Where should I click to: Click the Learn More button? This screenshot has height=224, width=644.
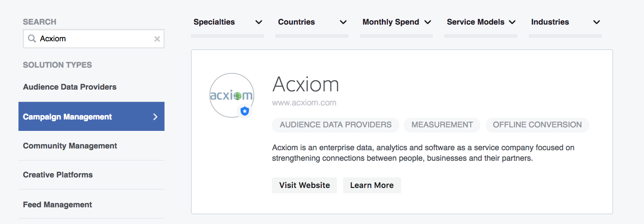point(372,185)
